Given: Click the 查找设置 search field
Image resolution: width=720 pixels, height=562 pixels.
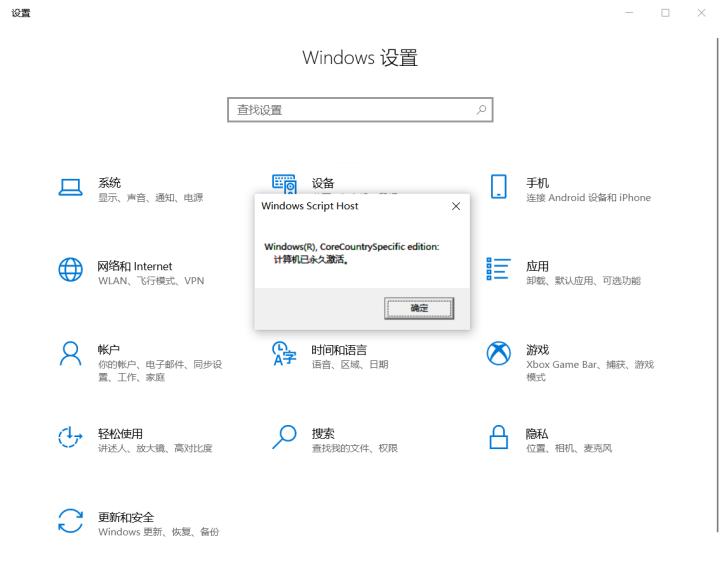Looking at the screenshot, I should (x=360, y=110).
